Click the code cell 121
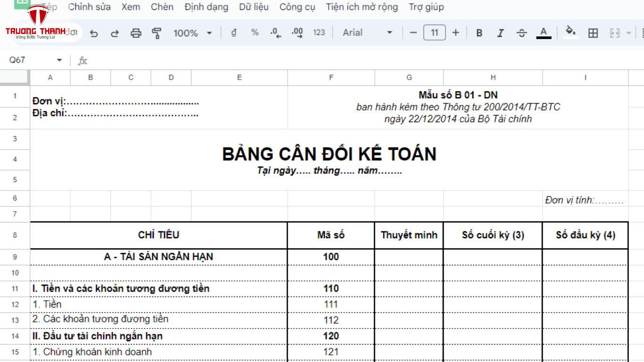644x362 pixels. 331,352
